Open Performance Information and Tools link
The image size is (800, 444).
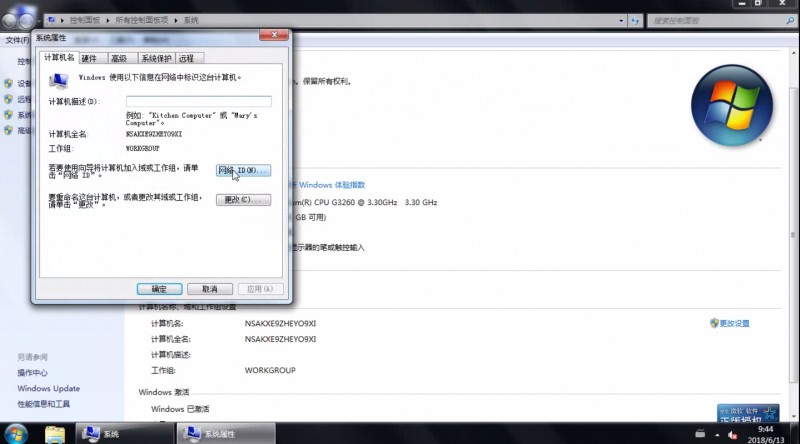point(43,404)
